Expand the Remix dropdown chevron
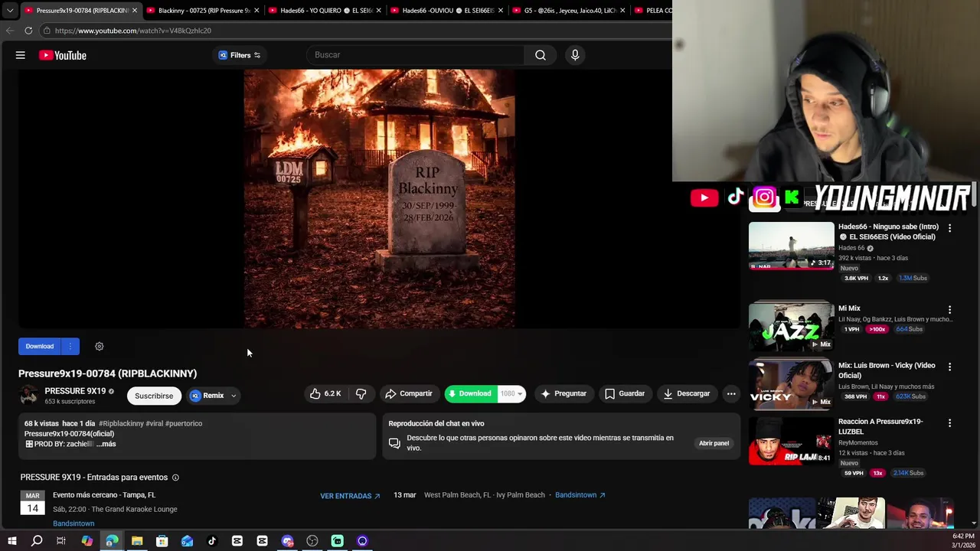The height and width of the screenshot is (551, 980). (x=234, y=396)
